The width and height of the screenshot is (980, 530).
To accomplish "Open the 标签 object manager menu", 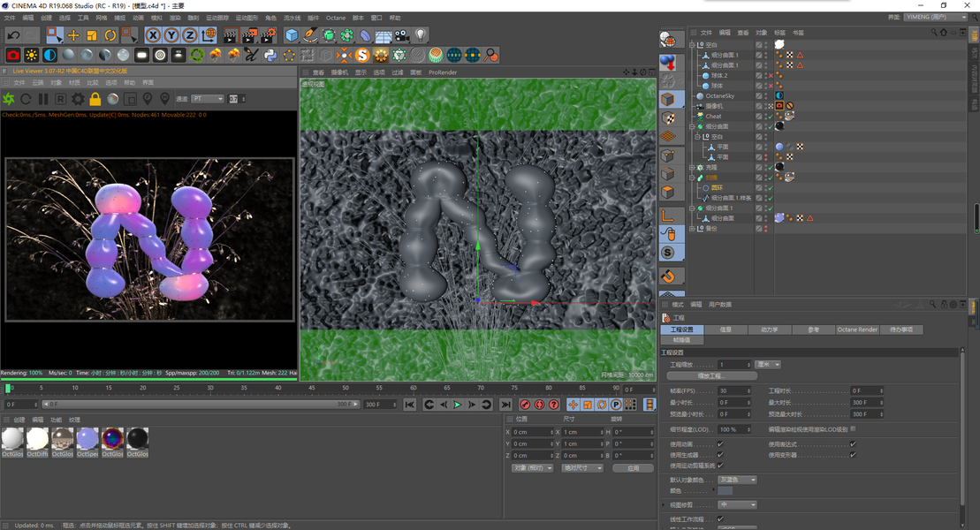I will 779,33.
